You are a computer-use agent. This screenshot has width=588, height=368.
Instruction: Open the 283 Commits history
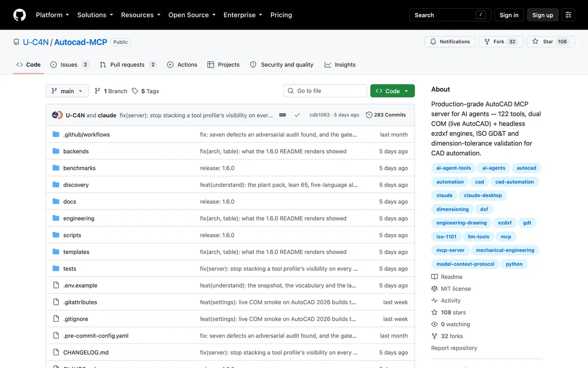(x=386, y=115)
